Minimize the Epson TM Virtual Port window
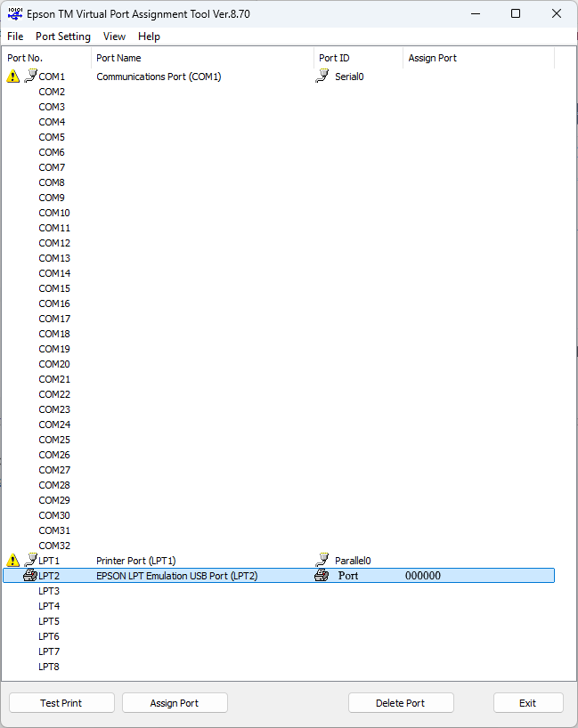Viewport: 578px width, 728px height. coord(476,13)
